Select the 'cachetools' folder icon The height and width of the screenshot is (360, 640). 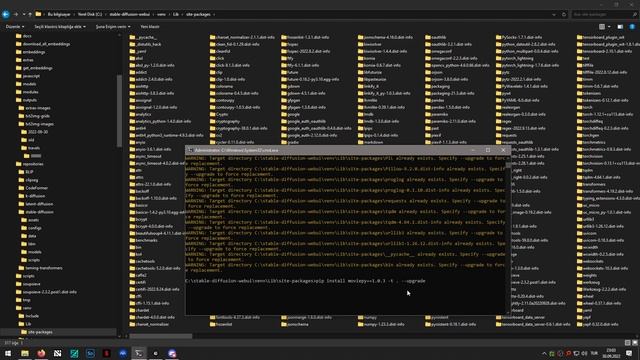coord(132,261)
